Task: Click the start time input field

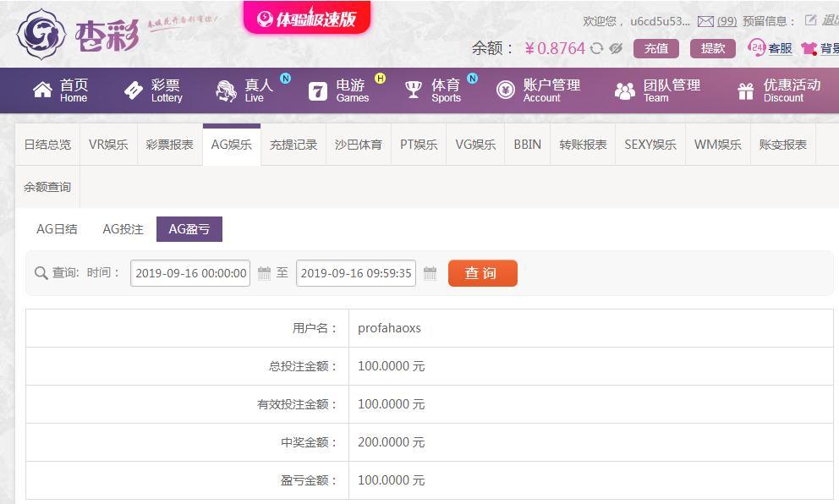Action: click(190, 273)
